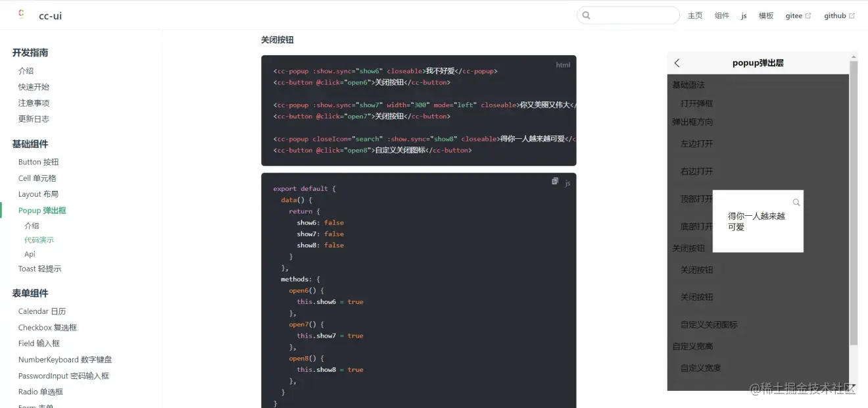Click the js language badge on the code block

pyautogui.click(x=567, y=184)
